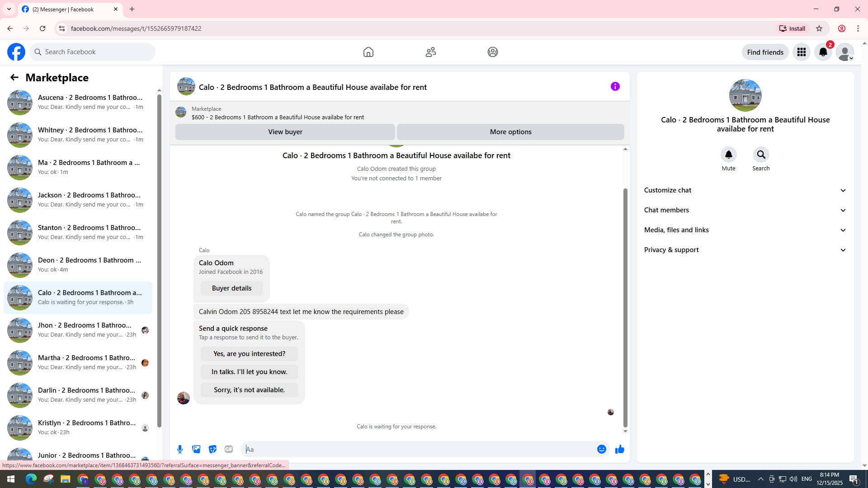The height and width of the screenshot is (488, 868).
Task: Open the emoji picker in the message box
Action: tap(601, 449)
